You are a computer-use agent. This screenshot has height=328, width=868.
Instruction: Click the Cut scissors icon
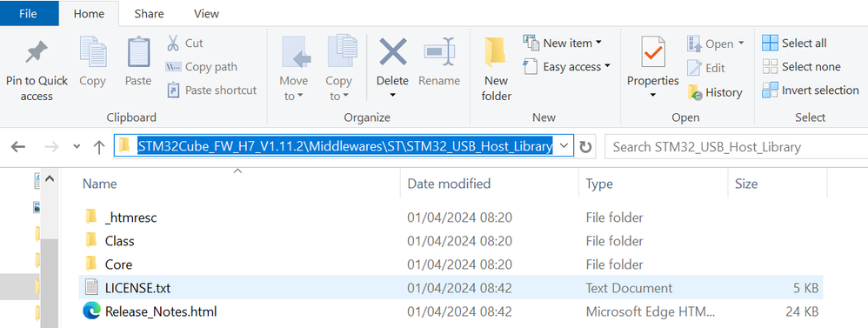pyautogui.click(x=173, y=43)
